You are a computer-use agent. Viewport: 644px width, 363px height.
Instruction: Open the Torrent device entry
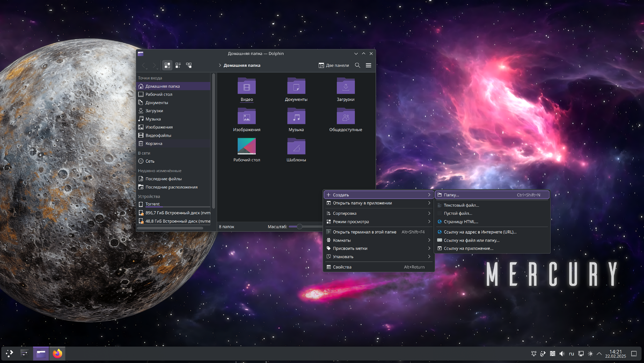(x=174, y=204)
